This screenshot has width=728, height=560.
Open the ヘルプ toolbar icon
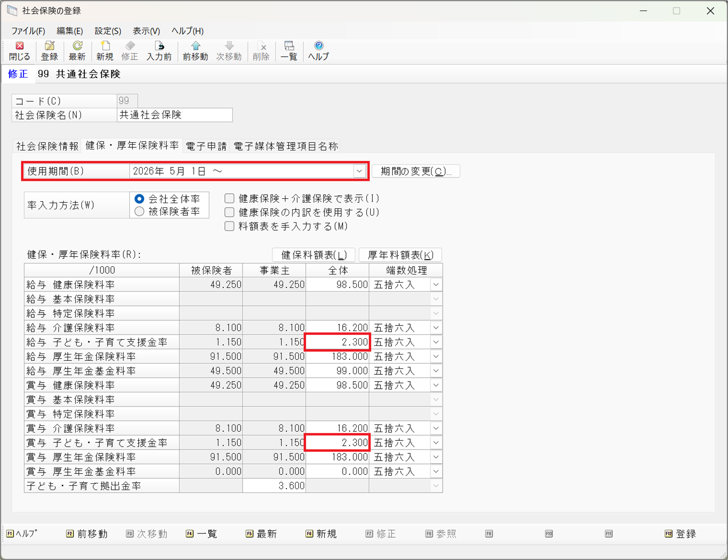pos(318,51)
